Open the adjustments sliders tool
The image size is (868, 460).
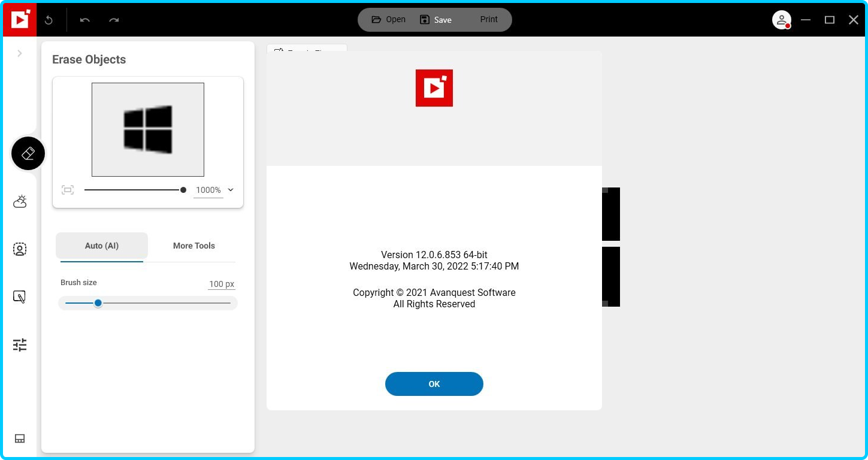[20, 345]
